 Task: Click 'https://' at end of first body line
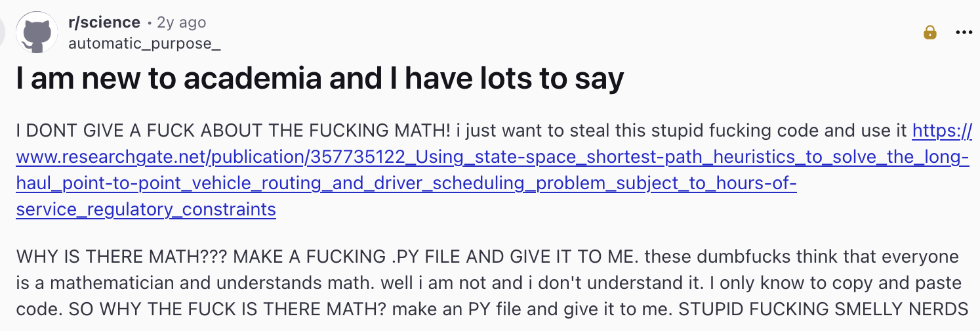coord(942,131)
